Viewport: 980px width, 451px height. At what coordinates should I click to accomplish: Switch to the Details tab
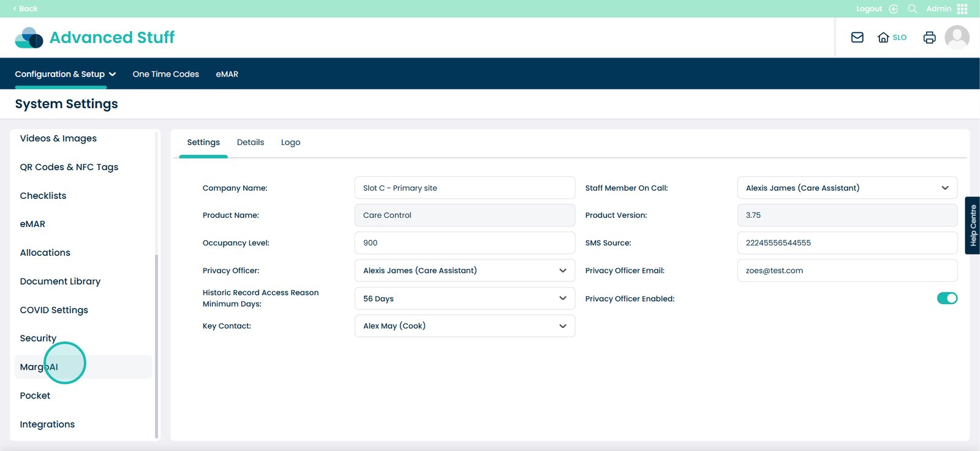tap(251, 143)
